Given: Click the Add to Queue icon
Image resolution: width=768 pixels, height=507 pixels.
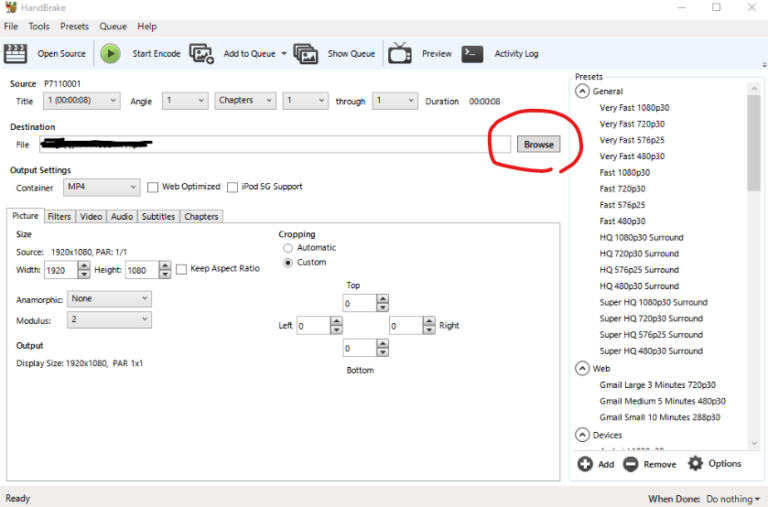Looking at the screenshot, I should (x=202, y=54).
